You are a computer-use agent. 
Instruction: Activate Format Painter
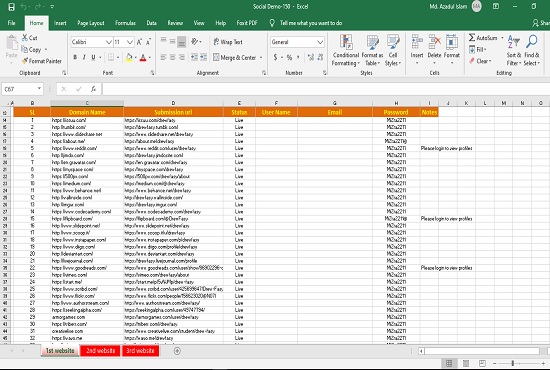[x=41, y=61]
